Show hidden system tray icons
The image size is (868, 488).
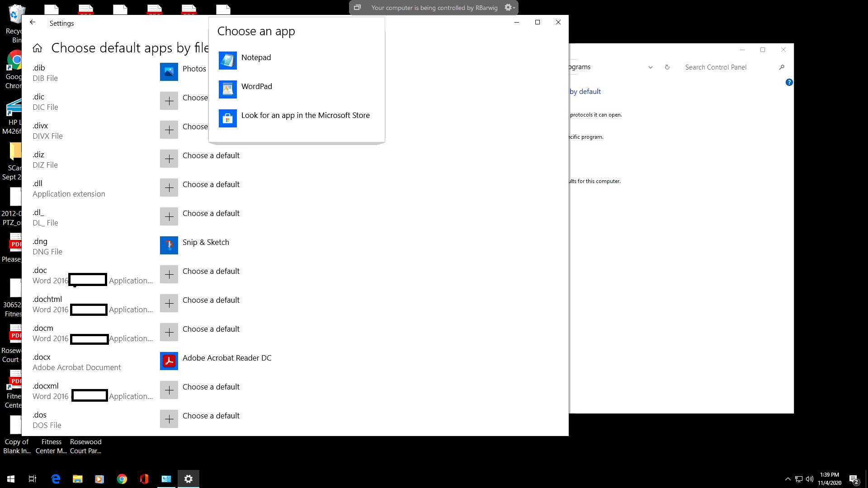pos(788,479)
